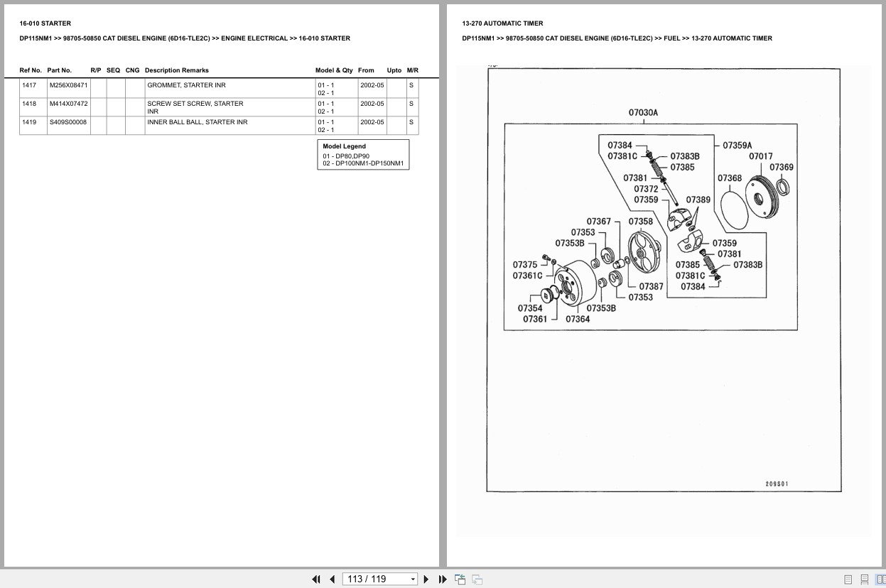Click callout label 07369 in diagram

tap(782, 168)
